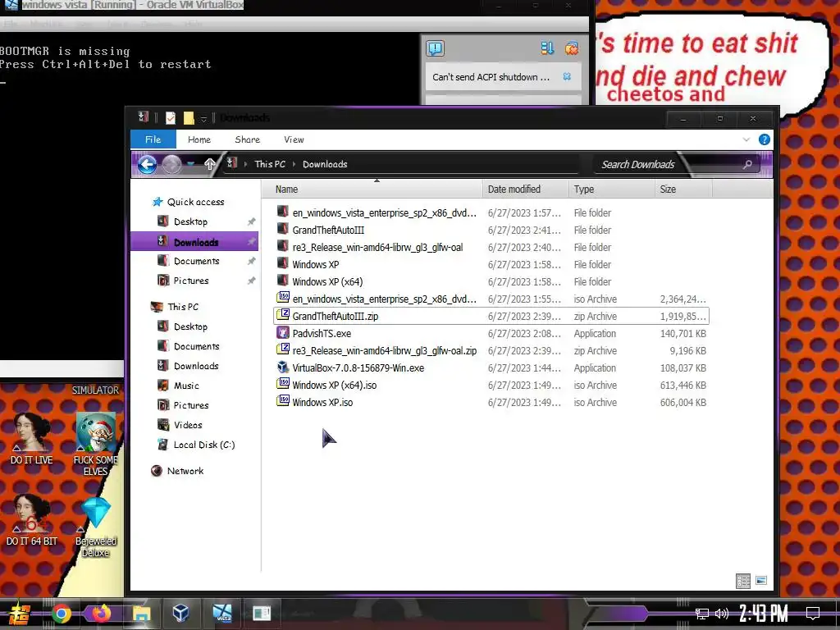This screenshot has width=840, height=630.
Task: Sort files by Type column
Action: click(612, 189)
